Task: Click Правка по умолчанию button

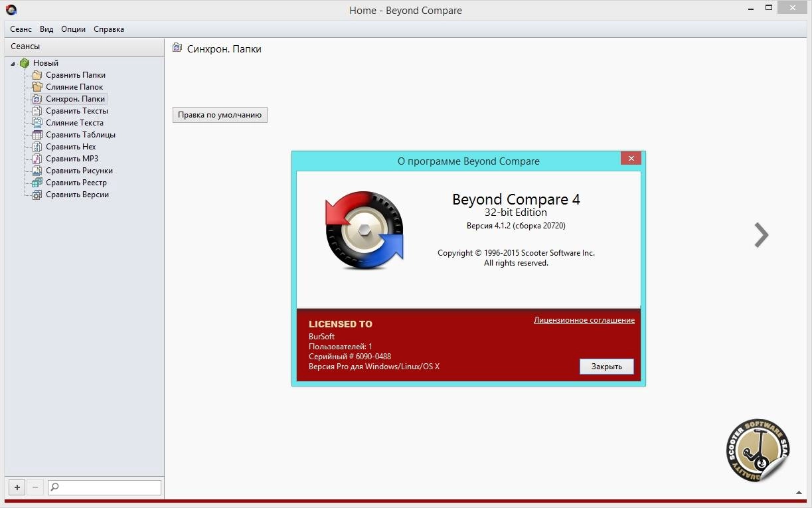Action: coord(220,115)
